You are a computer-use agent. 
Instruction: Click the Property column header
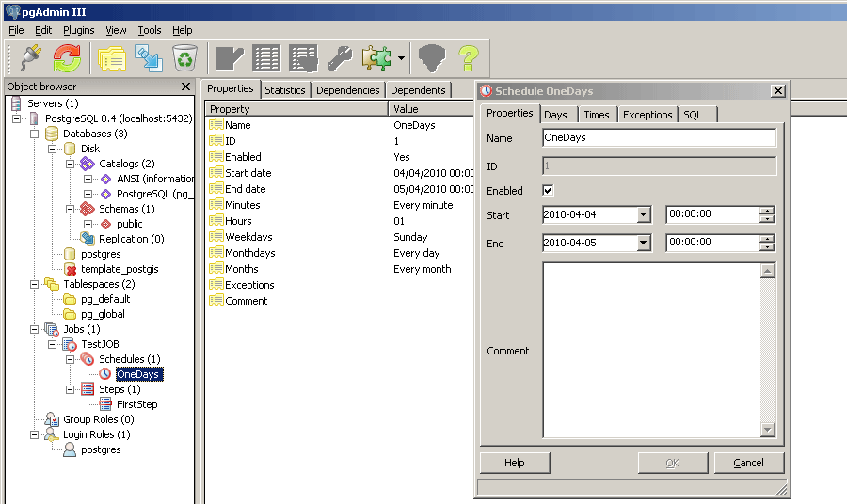[x=296, y=109]
